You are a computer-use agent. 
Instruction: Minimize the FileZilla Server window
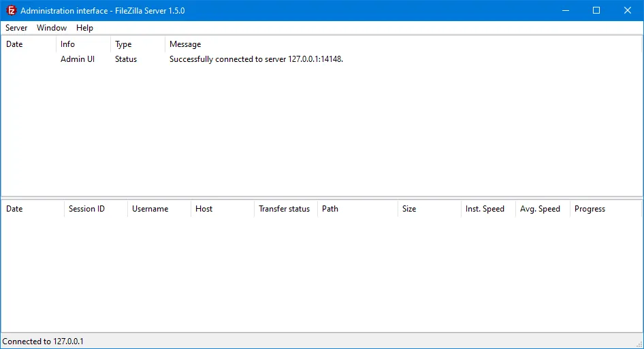coord(566,11)
